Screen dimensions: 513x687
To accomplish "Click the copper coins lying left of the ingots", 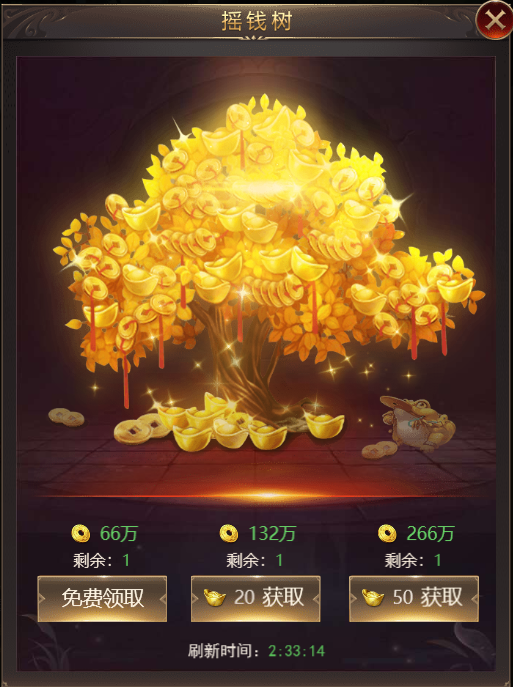I will click(140, 429).
